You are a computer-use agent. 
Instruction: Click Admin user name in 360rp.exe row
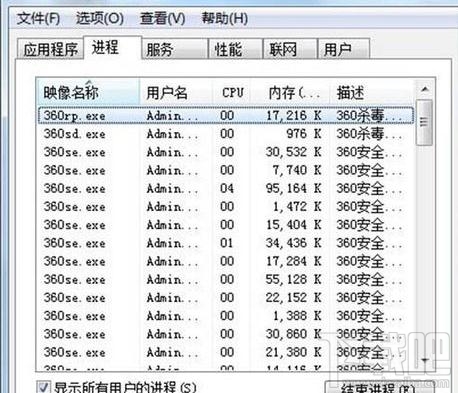click(172, 116)
